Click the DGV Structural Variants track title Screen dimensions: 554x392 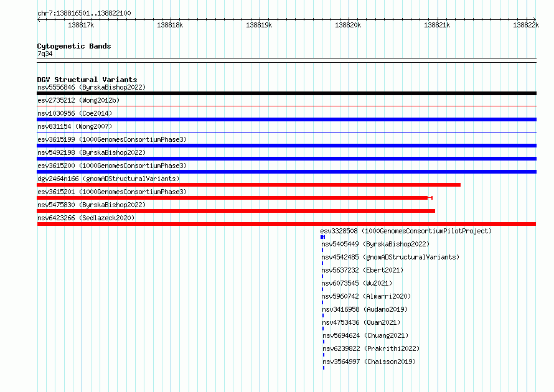coord(87,80)
